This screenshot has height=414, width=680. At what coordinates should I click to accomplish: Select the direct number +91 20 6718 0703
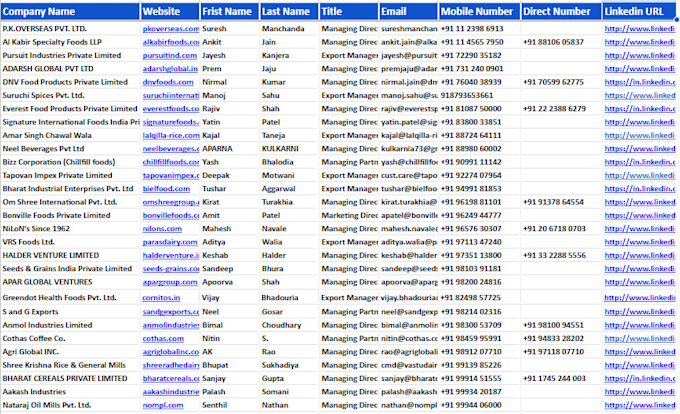(x=554, y=228)
